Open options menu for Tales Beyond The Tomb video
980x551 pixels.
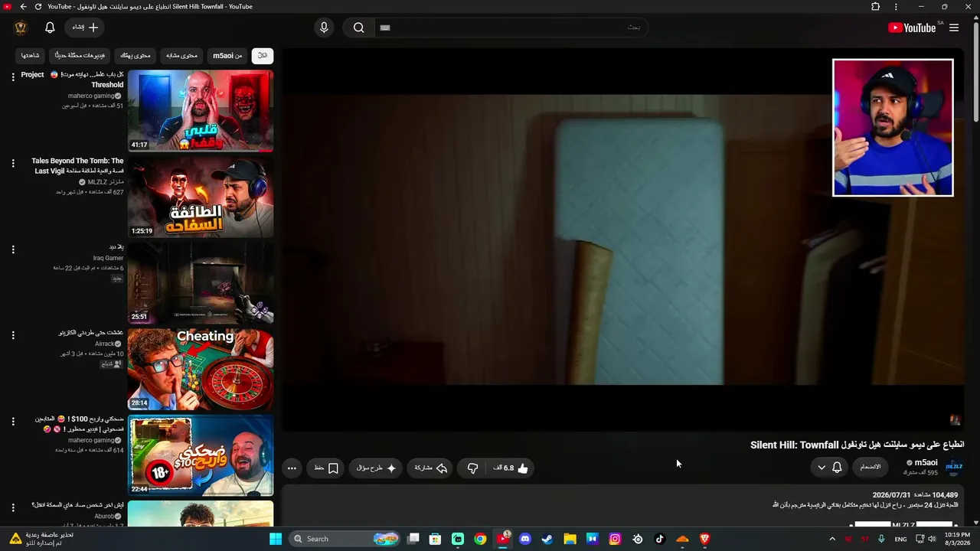coord(13,163)
